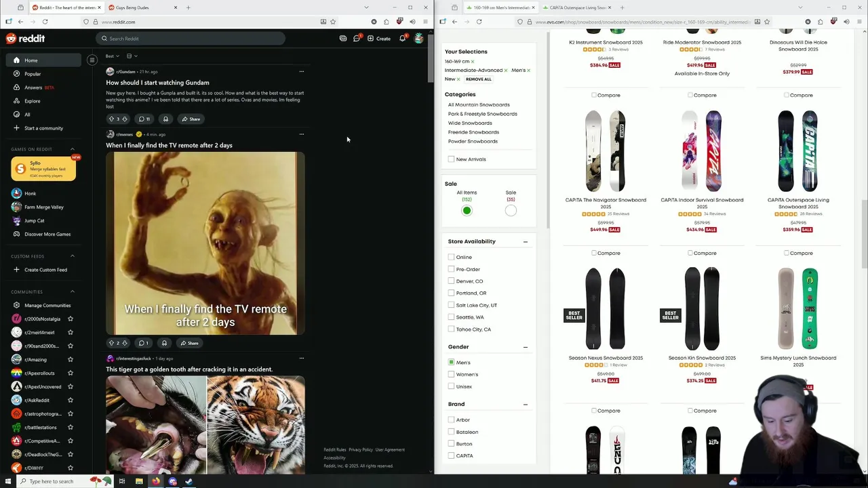Click the Reddit advertise icon in header
Screen dimensions: 868x488
pos(343,39)
